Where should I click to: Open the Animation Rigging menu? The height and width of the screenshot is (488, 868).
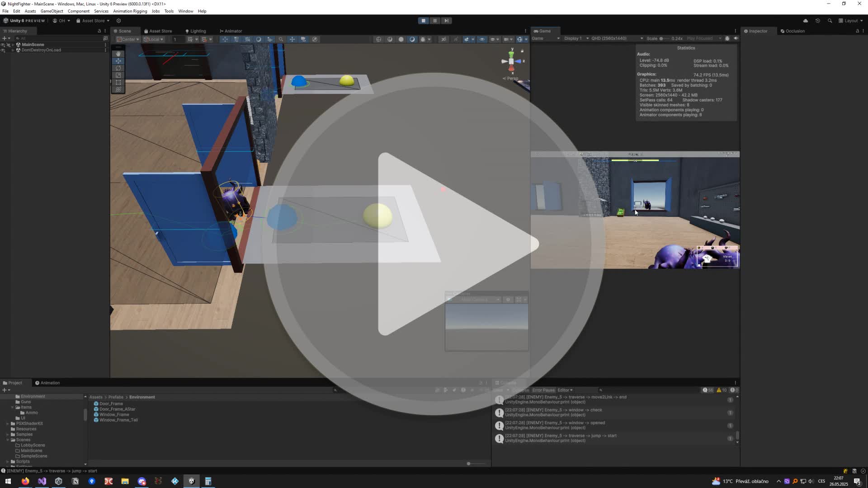130,11
